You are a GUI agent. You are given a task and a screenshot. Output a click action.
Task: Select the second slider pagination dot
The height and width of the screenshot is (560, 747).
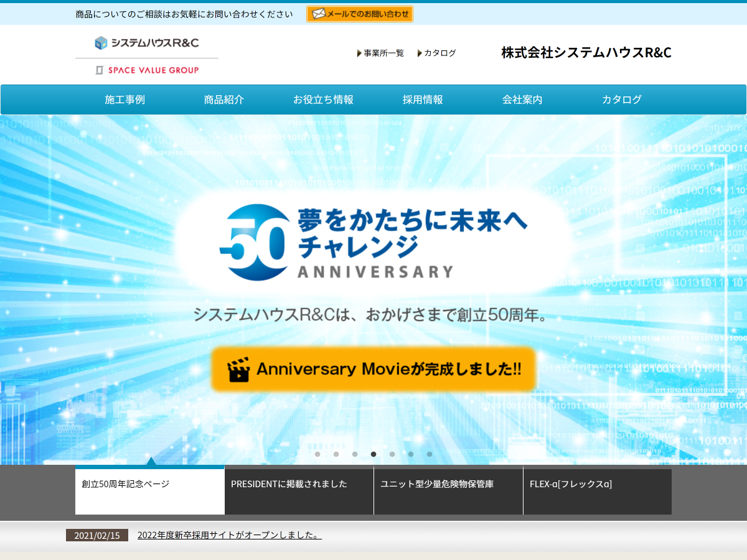(x=336, y=454)
